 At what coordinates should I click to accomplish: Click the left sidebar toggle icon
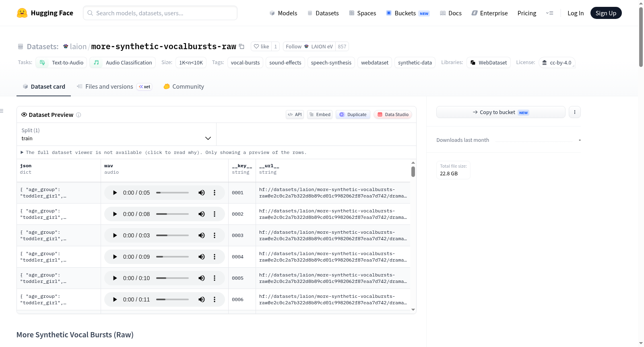tap(2, 111)
